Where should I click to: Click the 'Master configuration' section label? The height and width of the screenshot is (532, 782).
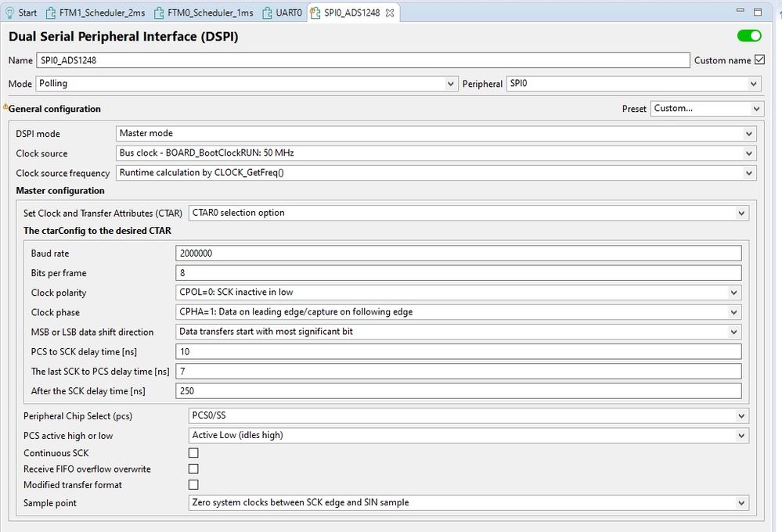(x=59, y=190)
